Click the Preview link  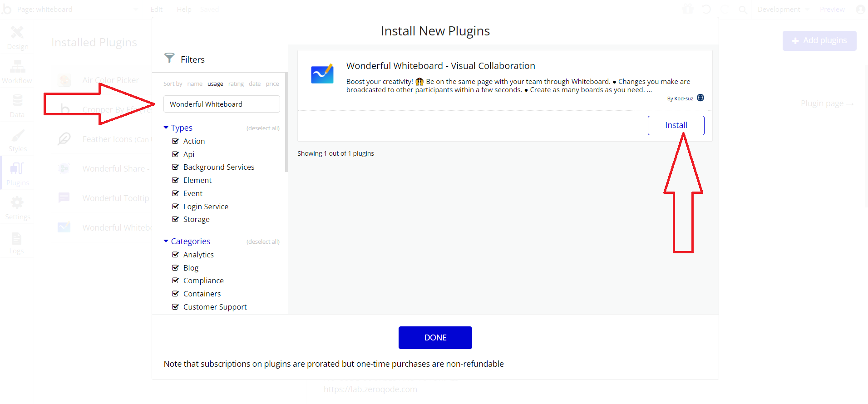pyautogui.click(x=832, y=10)
